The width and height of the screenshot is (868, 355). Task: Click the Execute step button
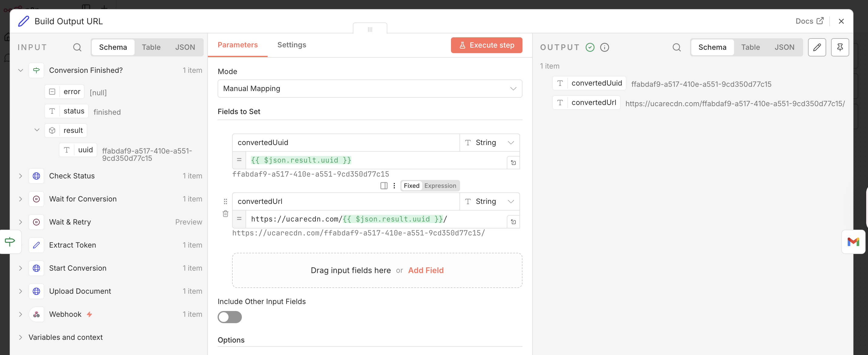pos(486,45)
